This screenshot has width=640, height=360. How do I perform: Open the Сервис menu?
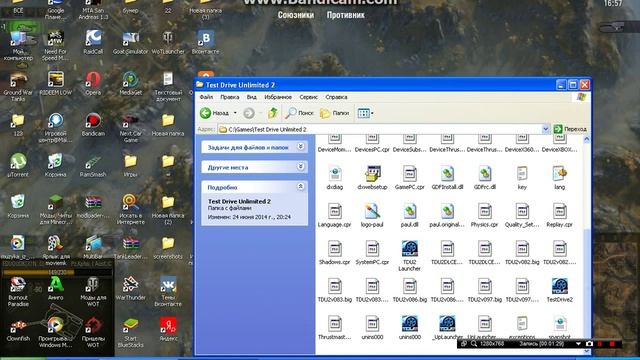point(308,97)
